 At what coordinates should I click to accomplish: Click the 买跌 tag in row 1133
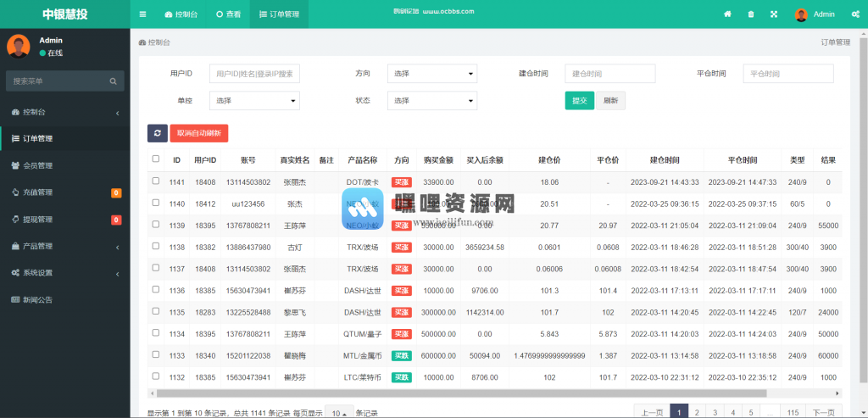(401, 355)
